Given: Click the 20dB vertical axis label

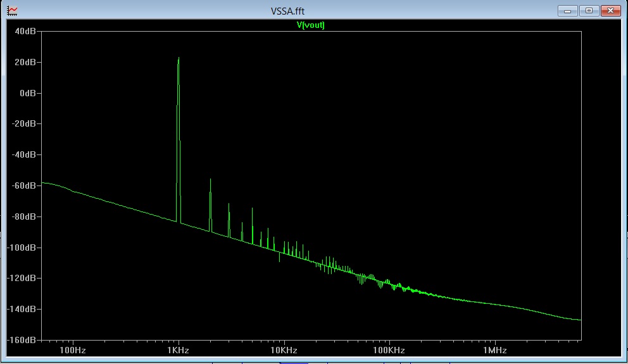Looking at the screenshot, I should point(25,62).
